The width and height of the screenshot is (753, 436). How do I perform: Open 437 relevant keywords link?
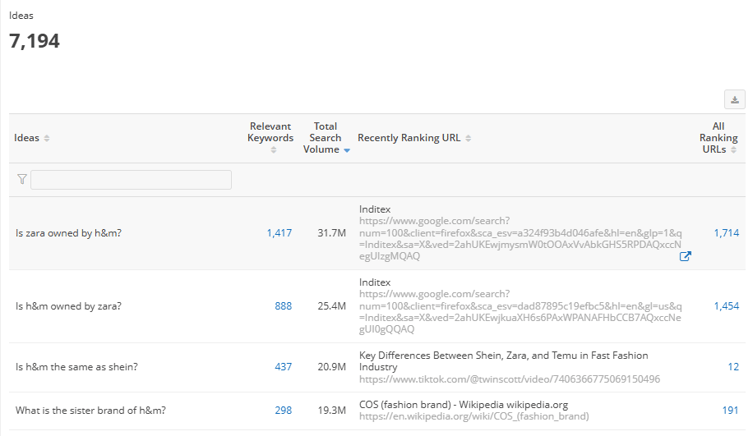(x=283, y=367)
